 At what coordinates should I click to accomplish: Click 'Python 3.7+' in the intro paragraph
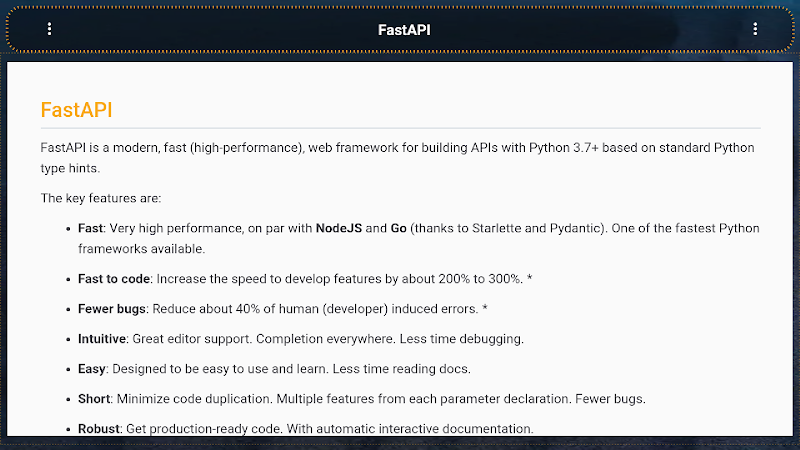click(x=564, y=148)
